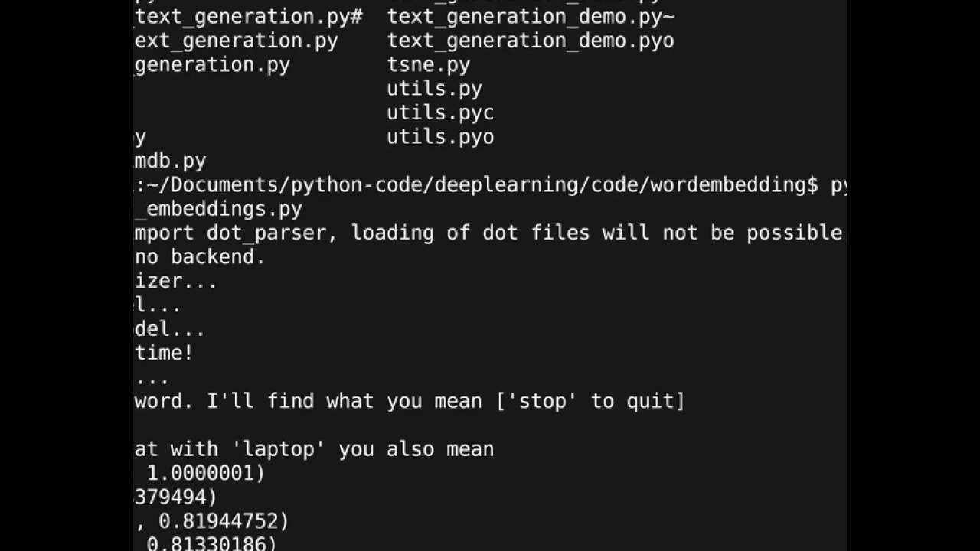Click the 'no backend.' message line
980x551 pixels.
click(x=201, y=257)
